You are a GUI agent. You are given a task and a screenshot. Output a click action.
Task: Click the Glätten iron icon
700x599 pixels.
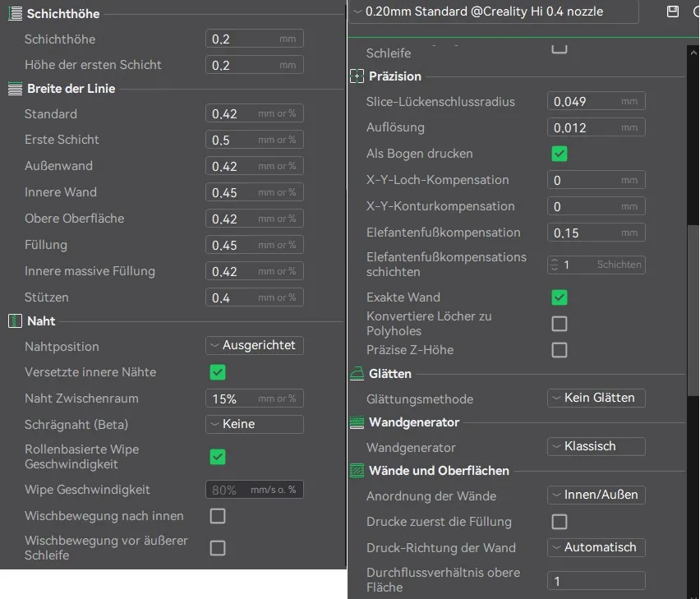point(357,374)
